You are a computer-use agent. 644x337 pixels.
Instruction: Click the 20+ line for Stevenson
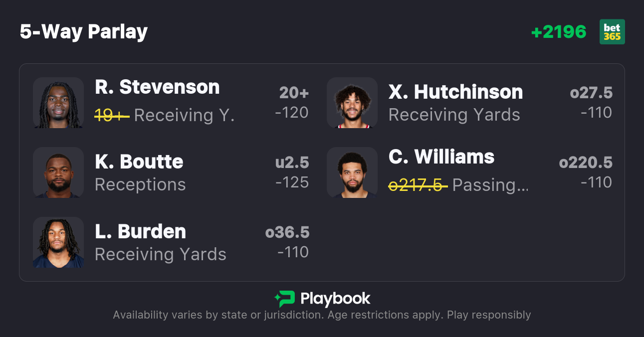pyautogui.click(x=294, y=93)
